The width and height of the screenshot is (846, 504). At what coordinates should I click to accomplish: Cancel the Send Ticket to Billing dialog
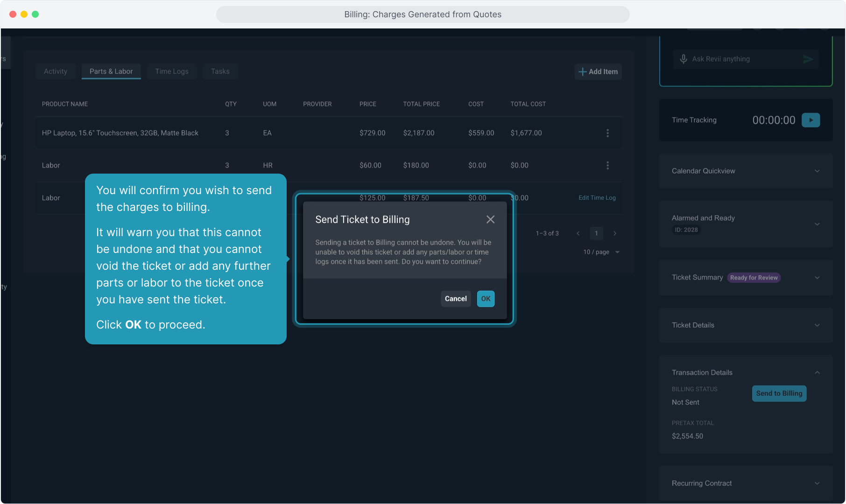point(455,299)
